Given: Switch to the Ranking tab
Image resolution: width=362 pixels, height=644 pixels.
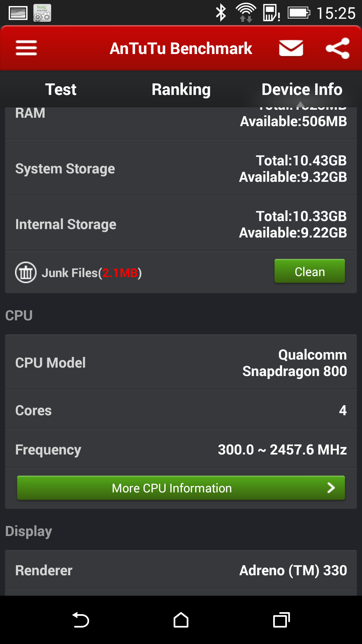Looking at the screenshot, I should click(x=181, y=89).
